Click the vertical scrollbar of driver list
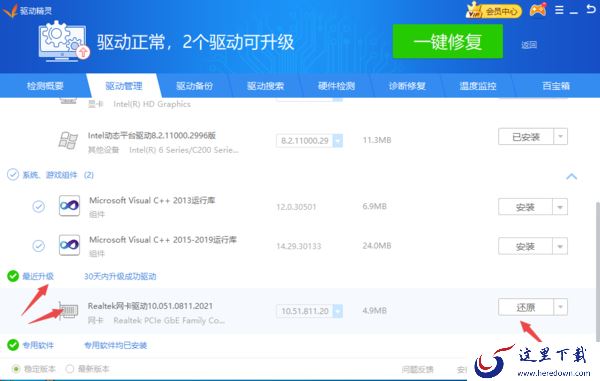 (x=598, y=272)
